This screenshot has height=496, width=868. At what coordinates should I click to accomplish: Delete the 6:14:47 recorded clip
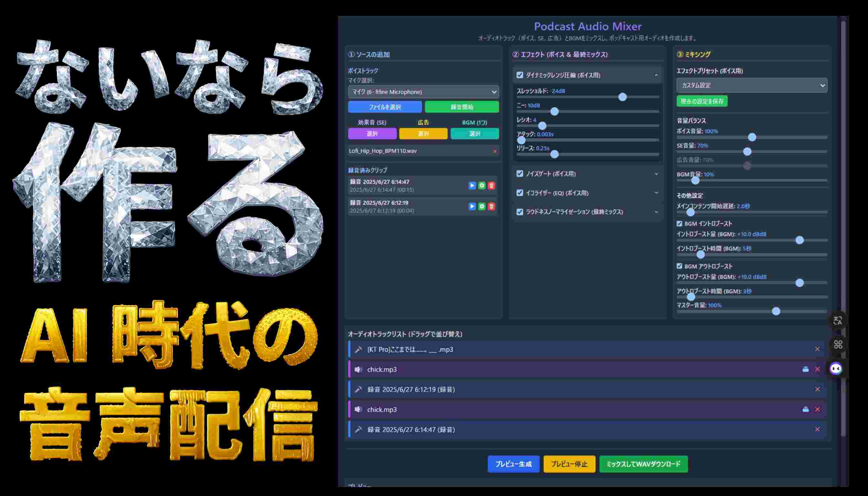click(x=491, y=186)
